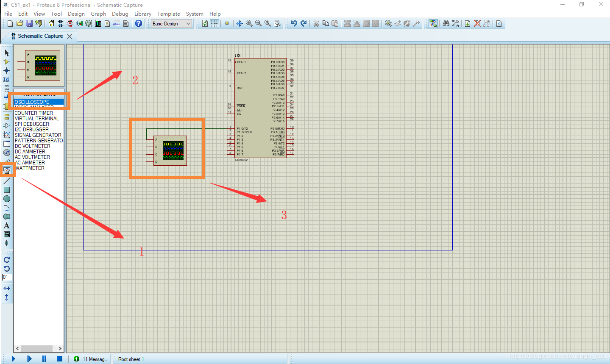Center at cursor with the pan icon

240,23
